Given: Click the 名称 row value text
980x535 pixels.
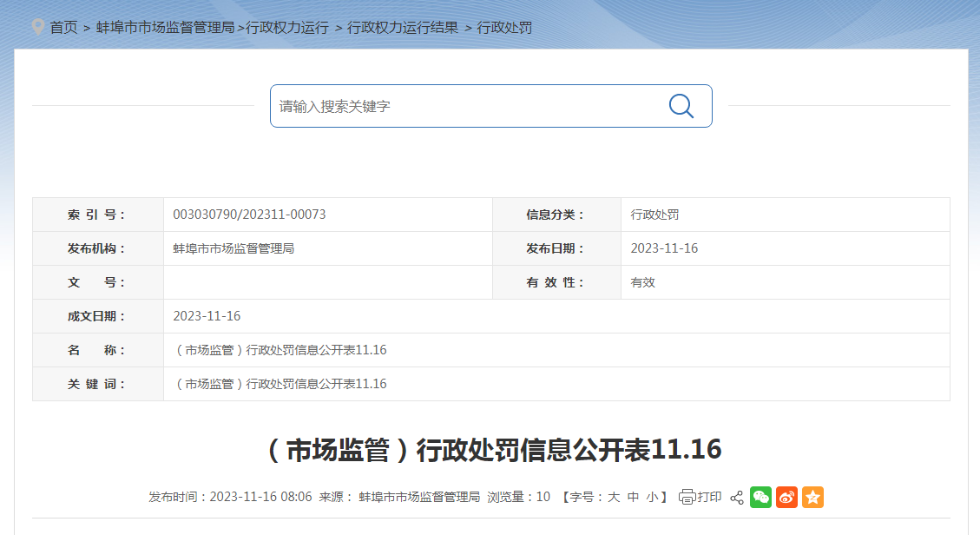Looking at the screenshot, I should click(x=280, y=350).
